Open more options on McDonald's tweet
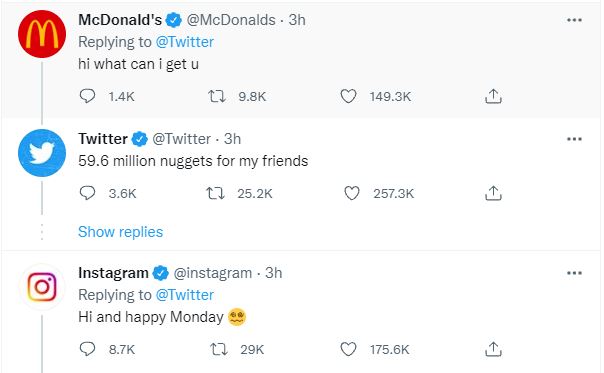 pyautogui.click(x=574, y=20)
